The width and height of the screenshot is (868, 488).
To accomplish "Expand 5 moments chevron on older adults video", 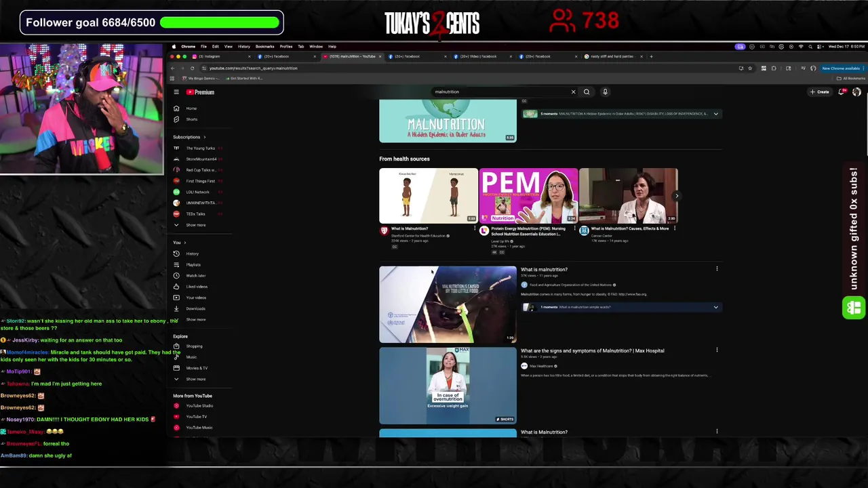I will [715, 114].
